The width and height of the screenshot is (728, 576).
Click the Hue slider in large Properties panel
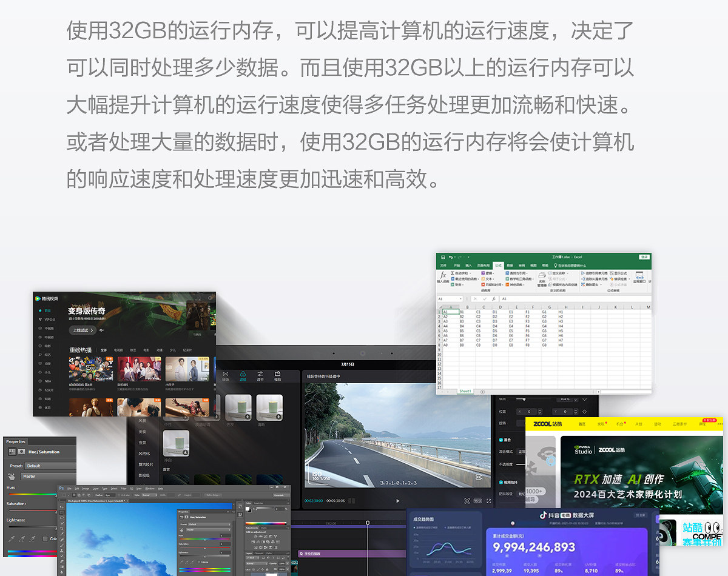tap(33, 494)
